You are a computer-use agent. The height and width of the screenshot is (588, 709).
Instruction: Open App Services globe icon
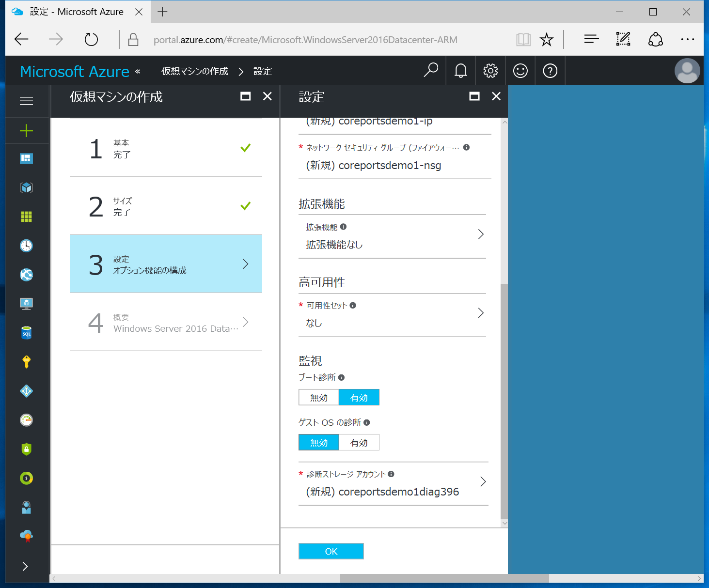(x=26, y=275)
